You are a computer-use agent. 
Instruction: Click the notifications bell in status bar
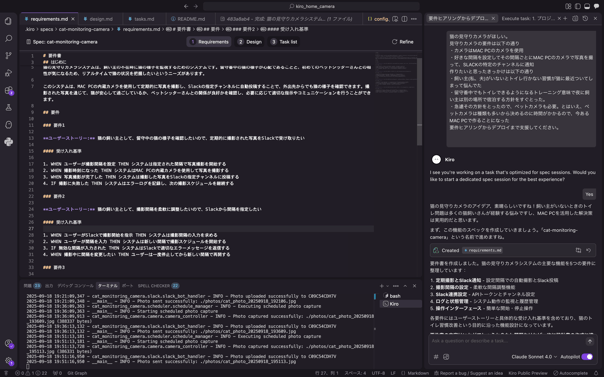tap(596, 373)
